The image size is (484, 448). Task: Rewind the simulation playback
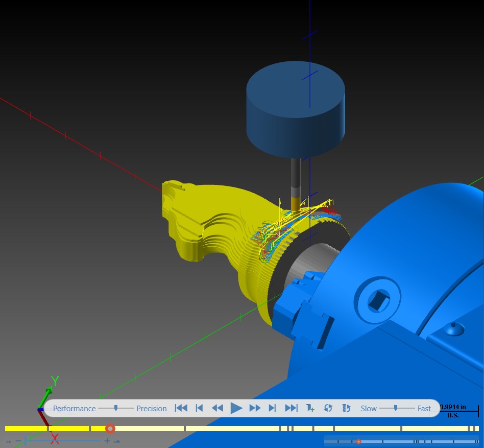click(217, 408)
